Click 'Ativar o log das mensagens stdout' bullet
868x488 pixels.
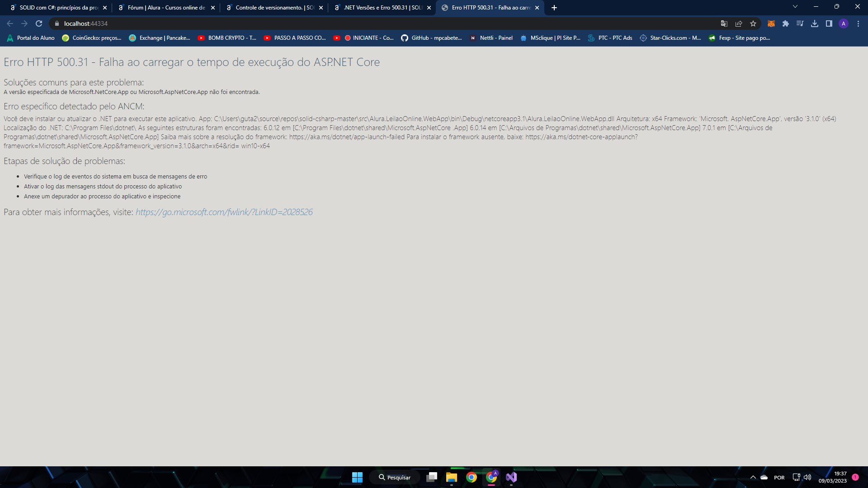[103, 187]
